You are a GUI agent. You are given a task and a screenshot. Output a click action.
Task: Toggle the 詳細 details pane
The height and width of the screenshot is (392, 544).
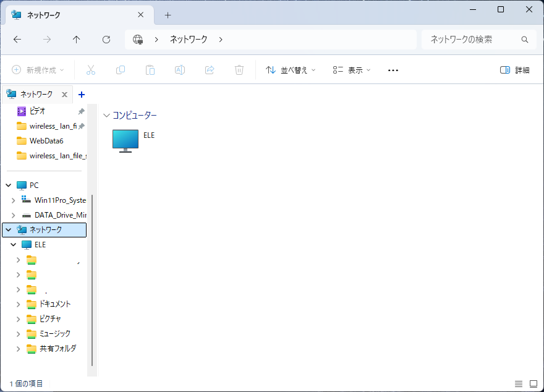(x=514, y=70)
